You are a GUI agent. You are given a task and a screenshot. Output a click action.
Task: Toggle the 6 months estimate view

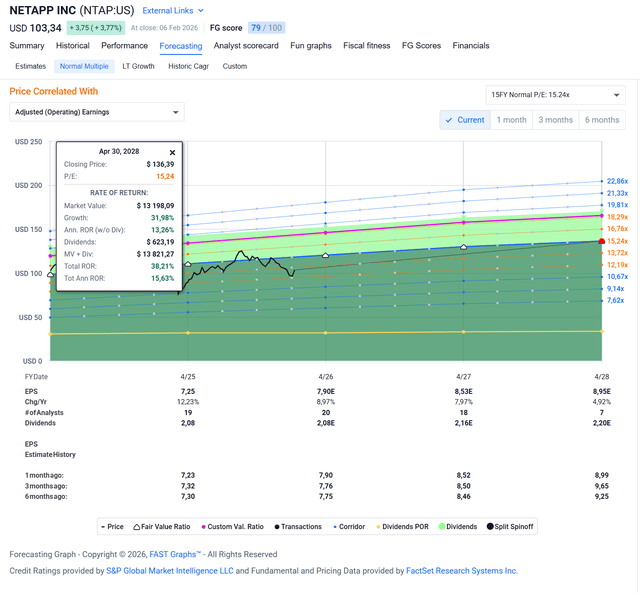point(602,120)
